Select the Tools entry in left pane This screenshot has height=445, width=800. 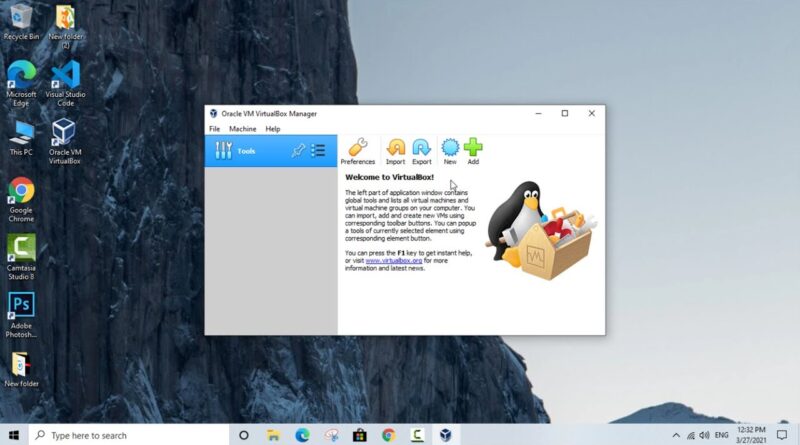click(271, 151)
